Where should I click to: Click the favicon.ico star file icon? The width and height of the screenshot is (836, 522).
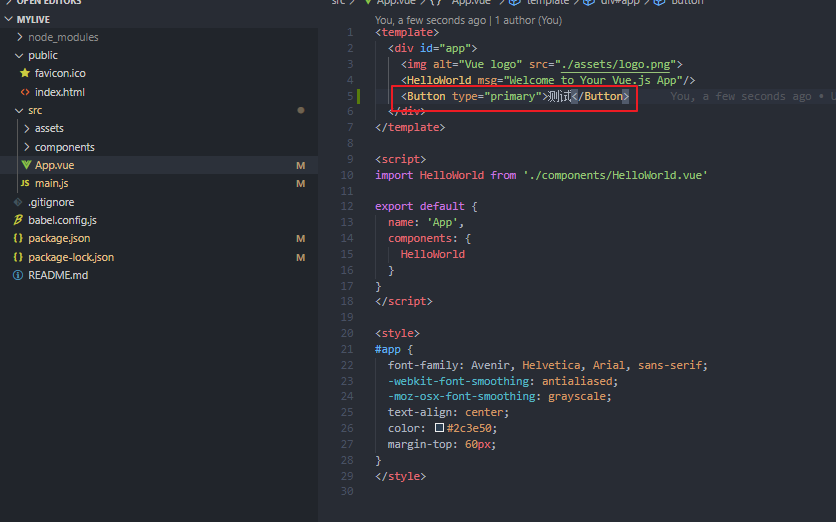pos(25,73)
